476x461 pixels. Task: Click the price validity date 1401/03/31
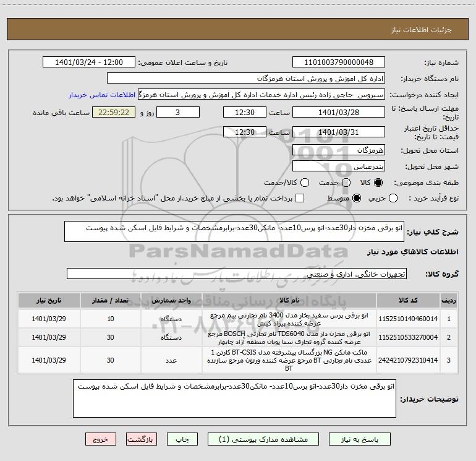(339, 132)
